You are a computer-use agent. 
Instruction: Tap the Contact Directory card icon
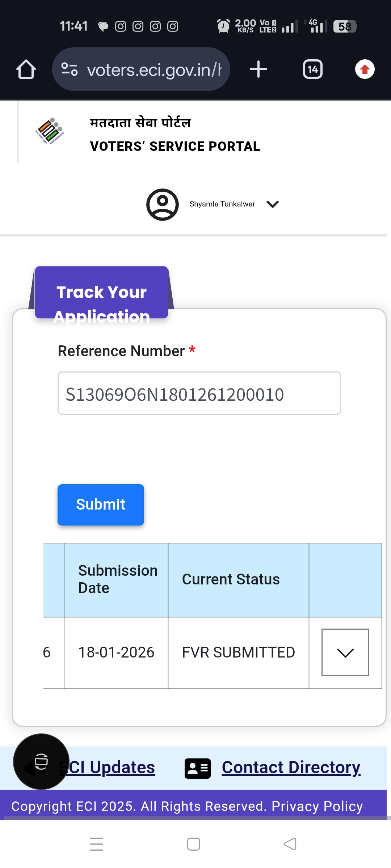[198, 768]
